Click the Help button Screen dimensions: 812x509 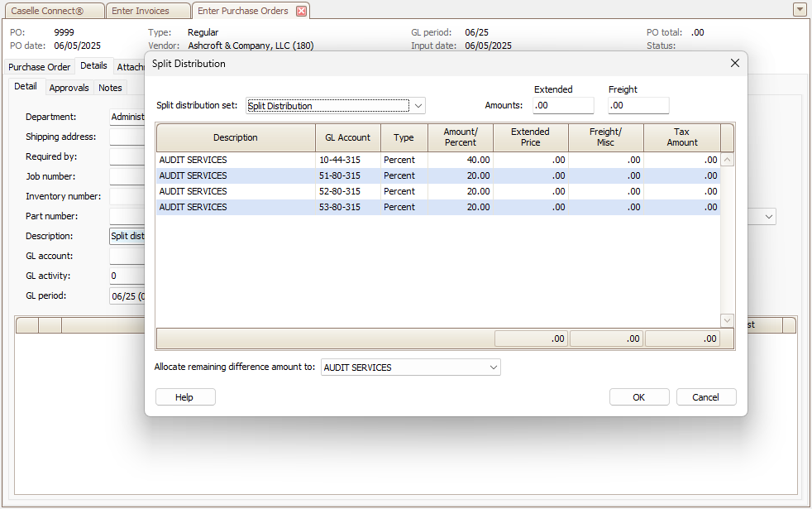[184, 397]
